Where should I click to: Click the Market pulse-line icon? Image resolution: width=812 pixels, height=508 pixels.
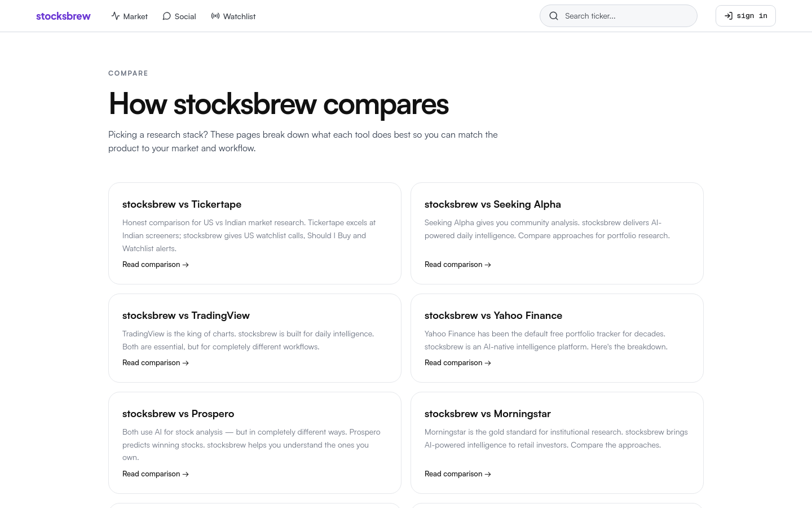[116, 16]
